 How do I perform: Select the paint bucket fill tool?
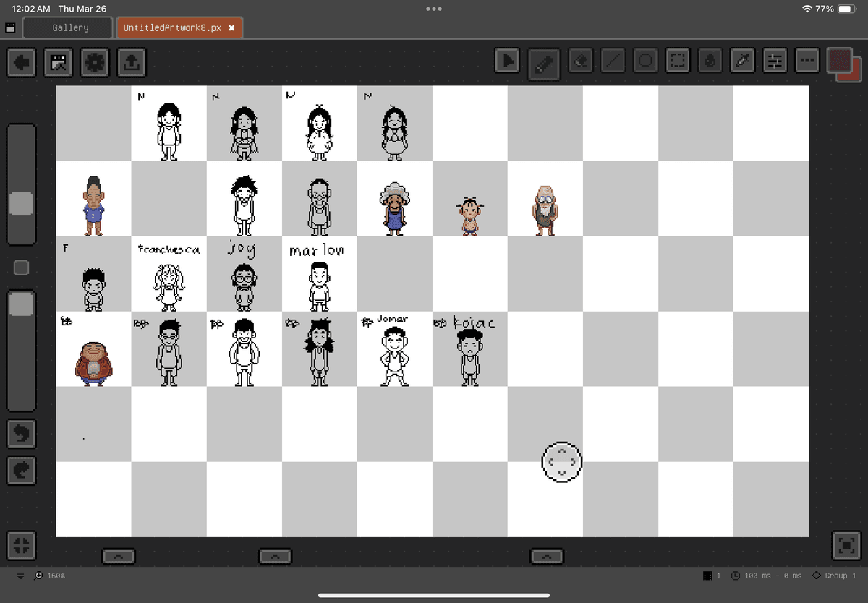tap(710, 62)
